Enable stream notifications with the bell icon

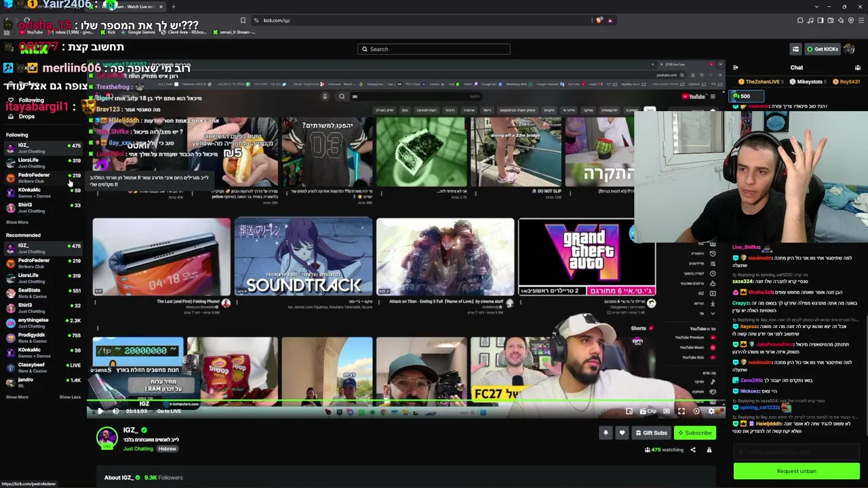coord(606,432)
